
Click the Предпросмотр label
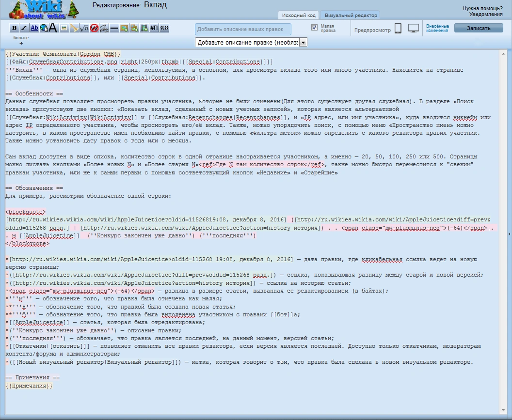click(372, 30)
